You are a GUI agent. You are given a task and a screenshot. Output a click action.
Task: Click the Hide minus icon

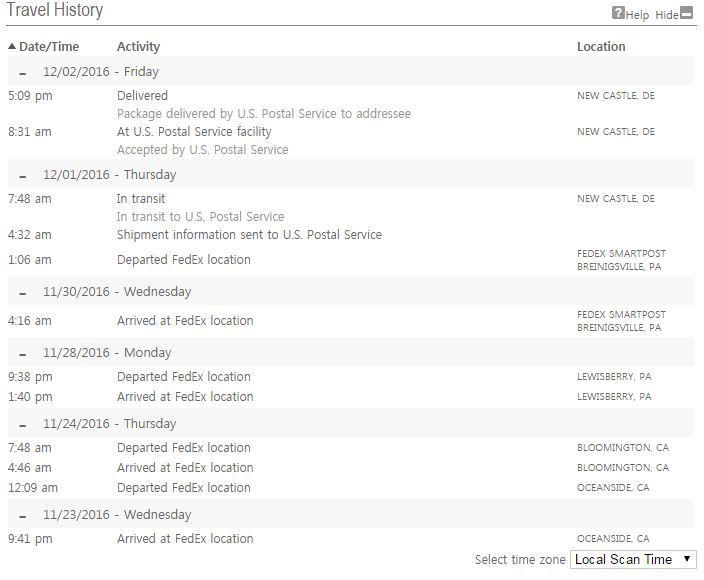[x=687, y=14]
